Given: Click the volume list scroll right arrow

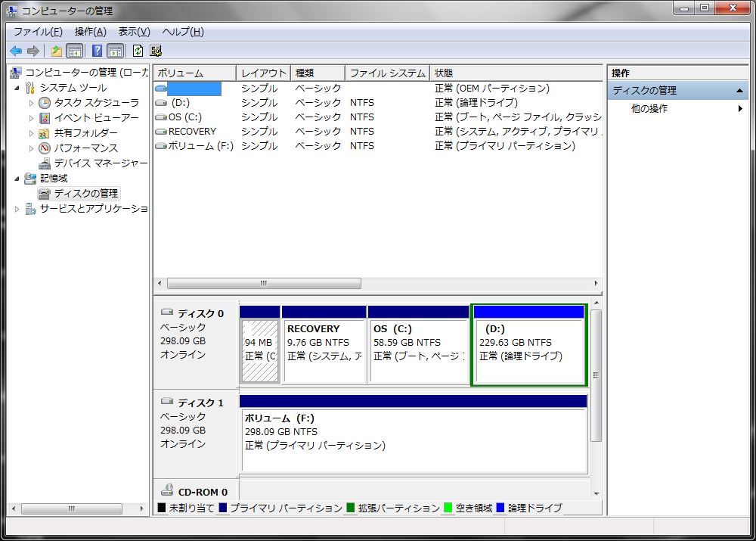Looking at the screenshot, I should point(596,283).
